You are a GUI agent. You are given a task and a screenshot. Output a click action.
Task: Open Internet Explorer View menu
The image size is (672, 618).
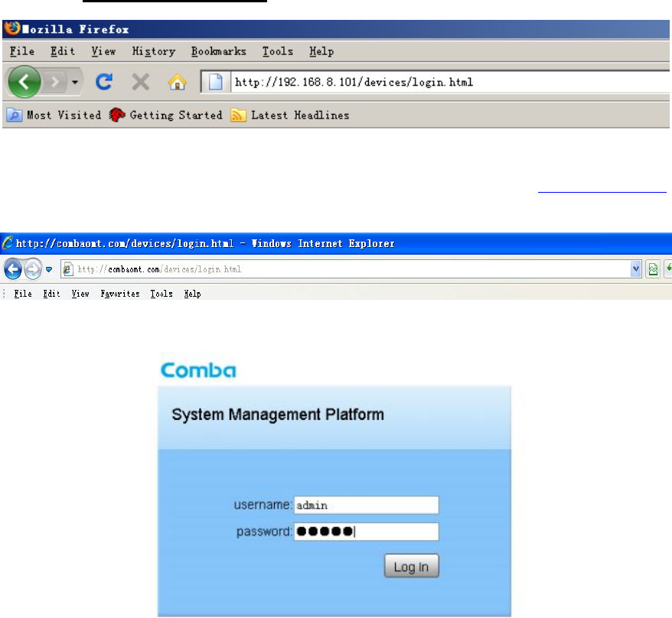80,294
